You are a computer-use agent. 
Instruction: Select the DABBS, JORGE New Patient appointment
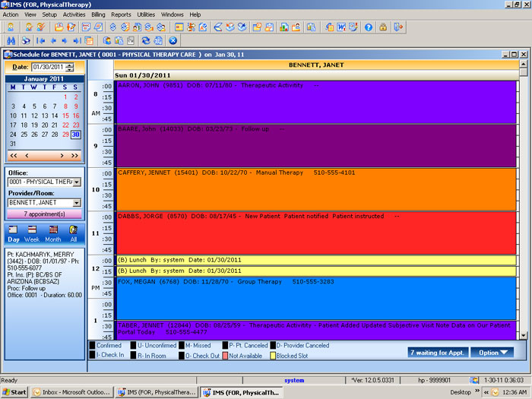[x=316, y=233]
